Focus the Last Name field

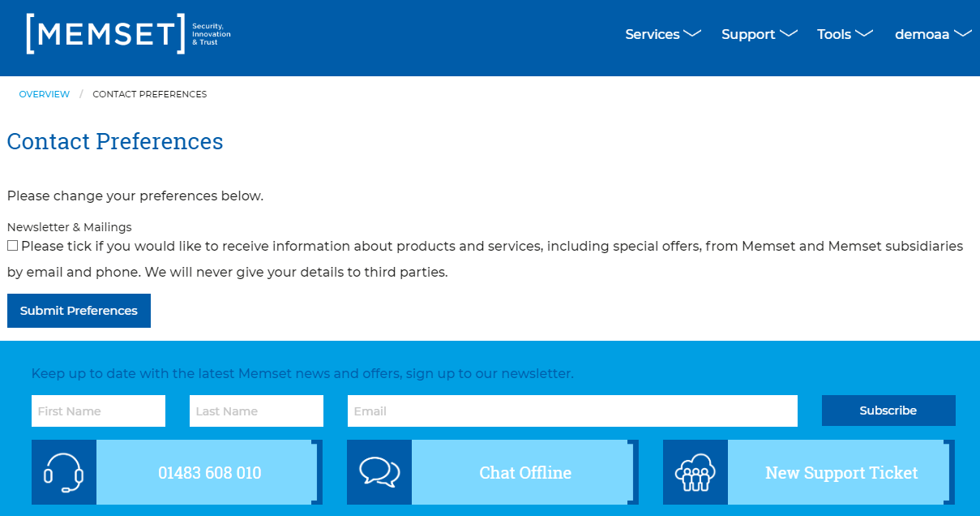256,411
